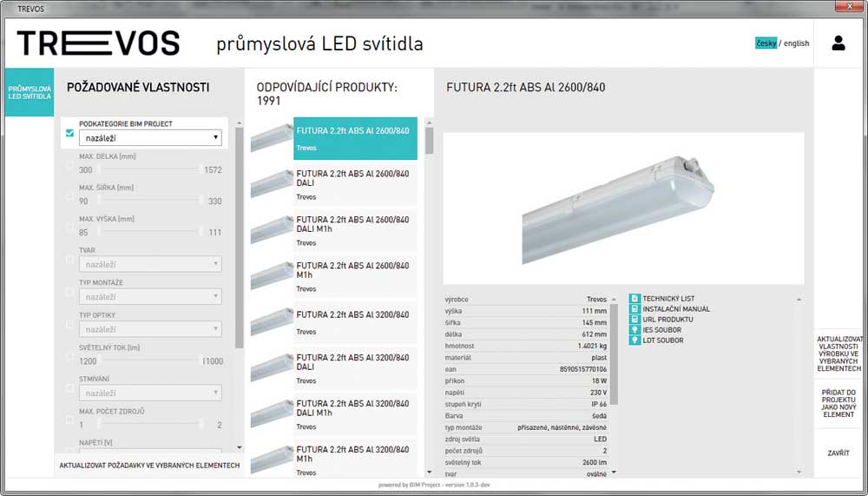Enable the Světelný tok filter checkbox
The image size is (868, 496).
pos(69,356)
